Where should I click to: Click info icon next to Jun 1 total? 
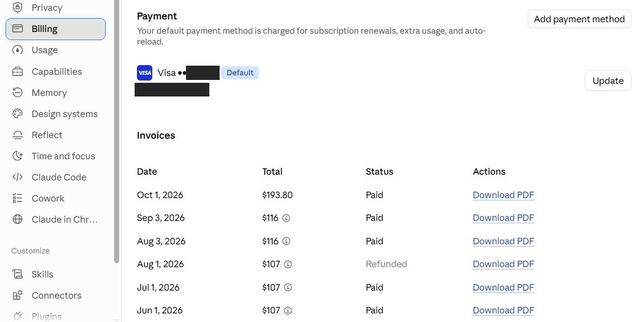point(288,310)
